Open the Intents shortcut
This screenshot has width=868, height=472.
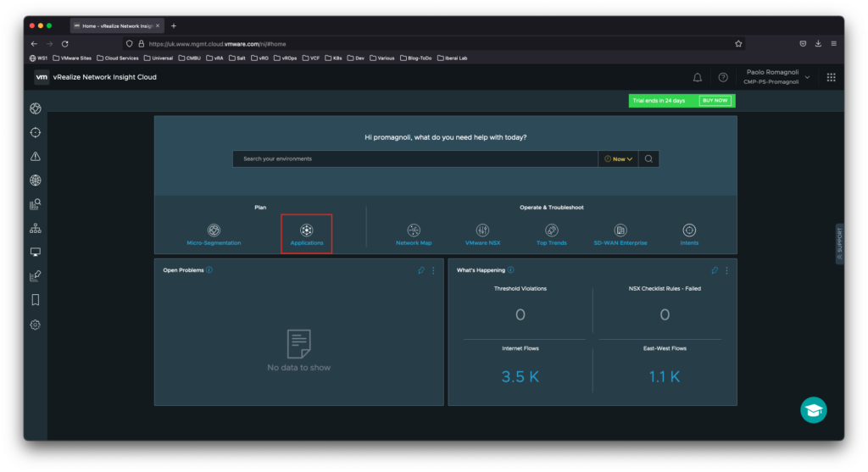[689, 235]
